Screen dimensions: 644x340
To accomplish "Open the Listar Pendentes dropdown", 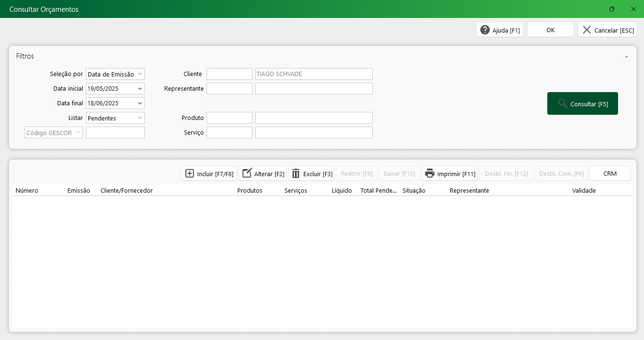I will [x=140, y=118].
